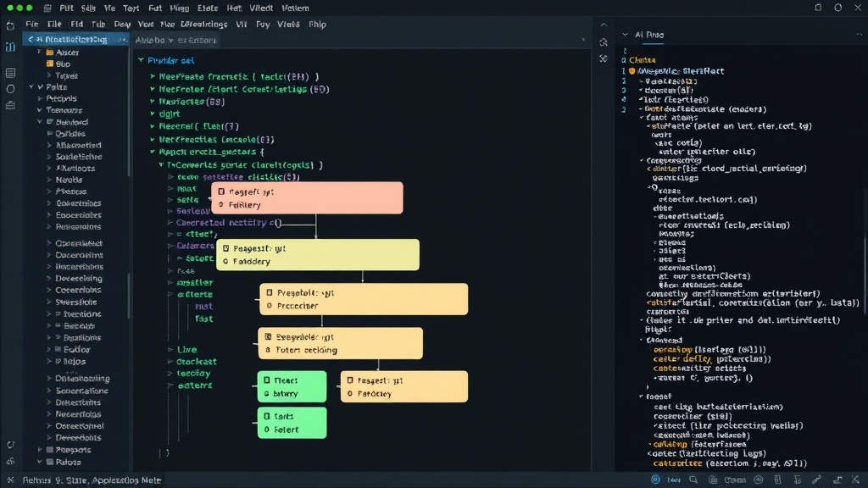
Task: Open the 'Vetiem' item in top menu bar
Action: 296,8
